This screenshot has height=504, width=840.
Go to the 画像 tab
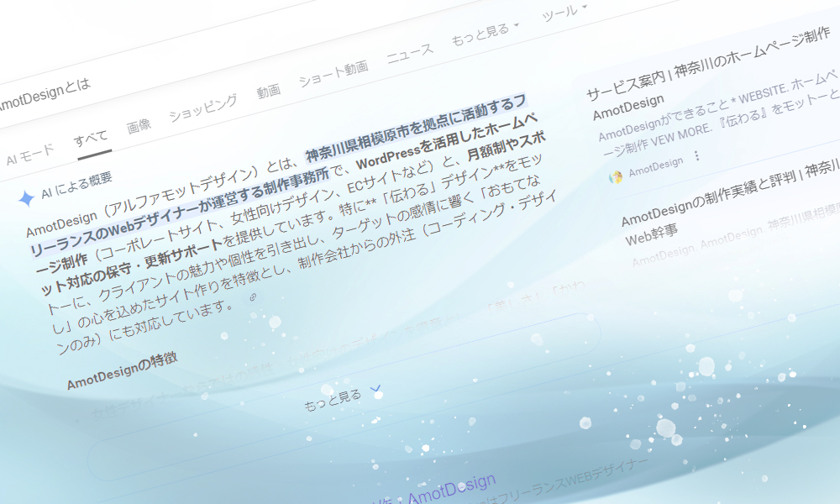[x=139, y=126]
